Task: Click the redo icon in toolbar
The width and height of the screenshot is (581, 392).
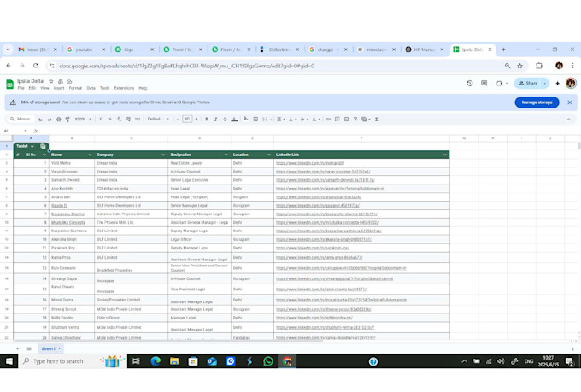Action: click(50, 120)
